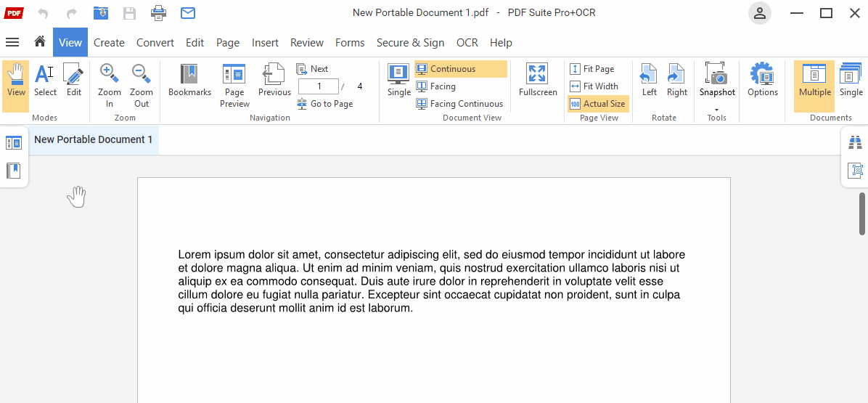
Task: Click the Lorem ipsum paragraph text
Action: point(431,282)
